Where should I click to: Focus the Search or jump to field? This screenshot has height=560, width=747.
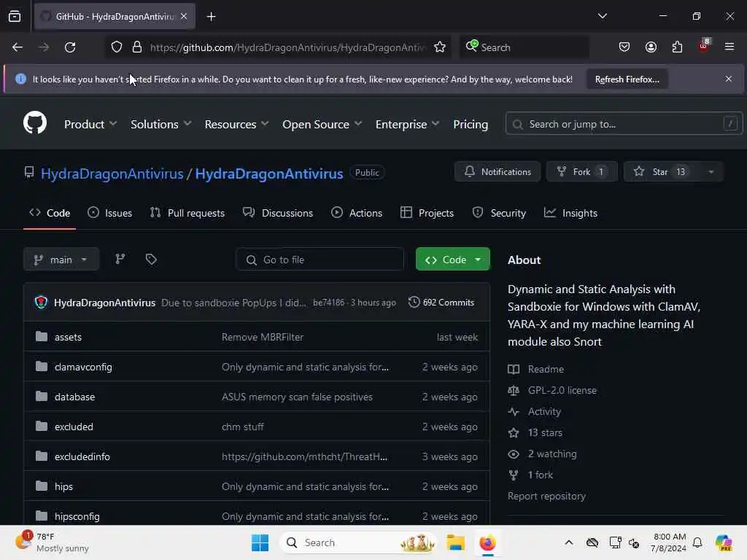[624, 124]
